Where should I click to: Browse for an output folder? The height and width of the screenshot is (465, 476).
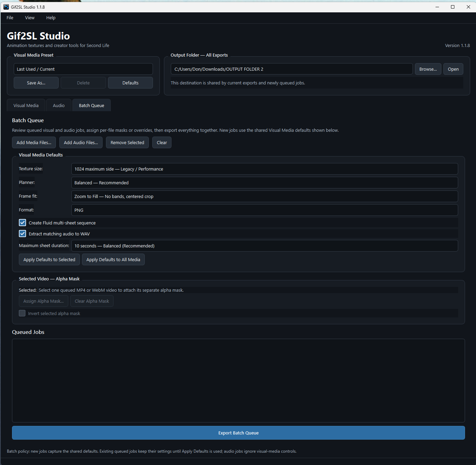428,69
